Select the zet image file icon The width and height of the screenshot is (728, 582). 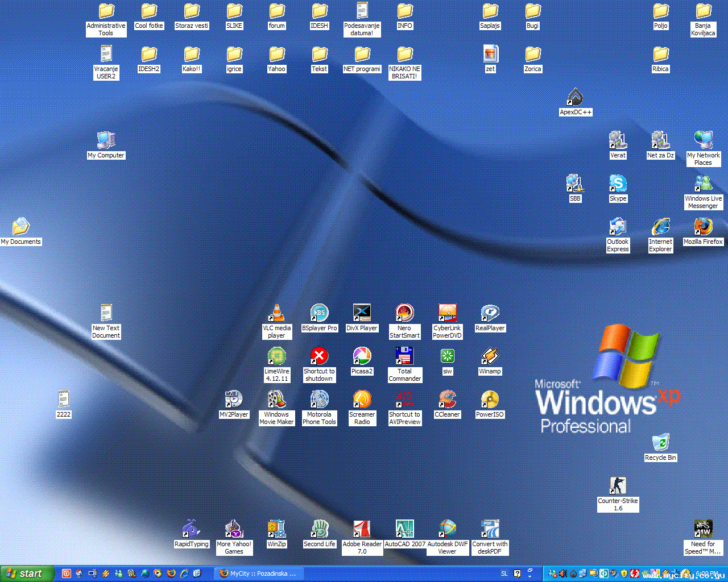pos(490,55)
